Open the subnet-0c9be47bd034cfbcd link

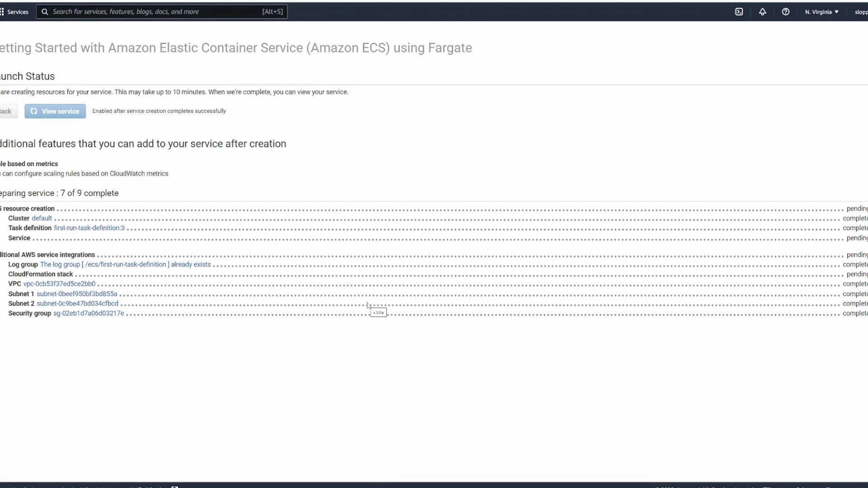(x=77, y=303)
